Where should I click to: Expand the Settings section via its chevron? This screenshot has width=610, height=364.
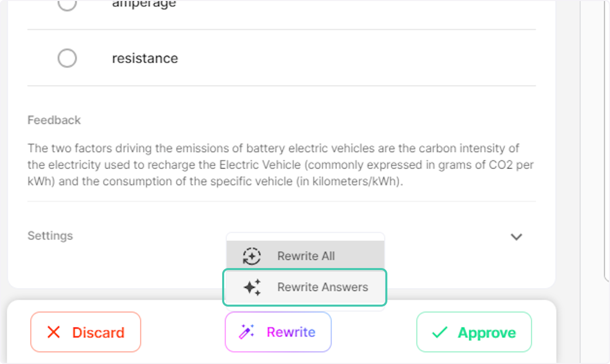coord(516,237)
